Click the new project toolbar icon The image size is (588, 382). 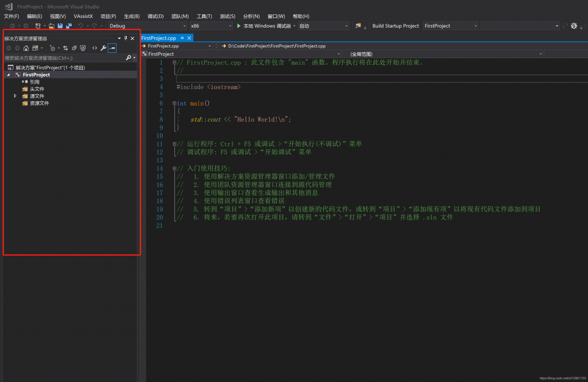[x=38, y=26]
